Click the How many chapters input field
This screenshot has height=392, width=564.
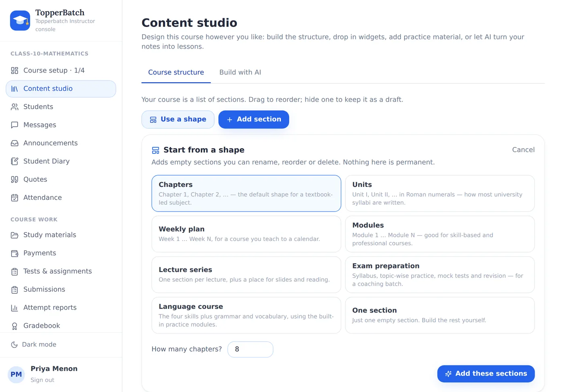tap(251, 349)
